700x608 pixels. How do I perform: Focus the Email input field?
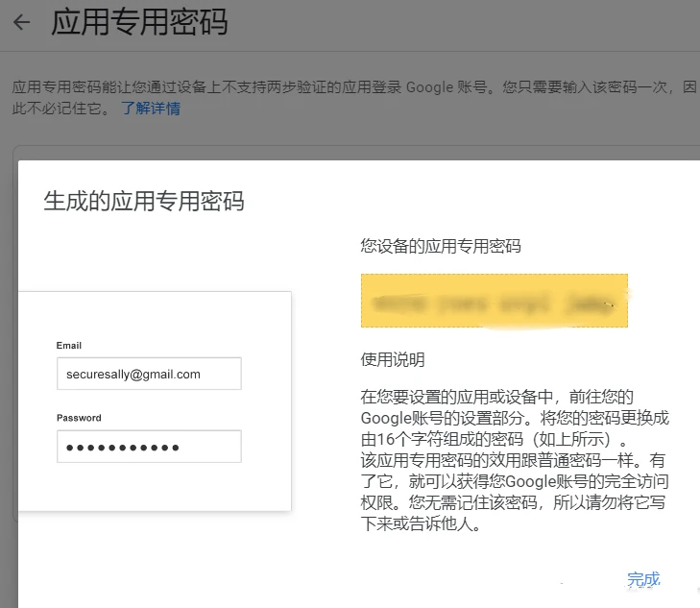coord(149,374)
